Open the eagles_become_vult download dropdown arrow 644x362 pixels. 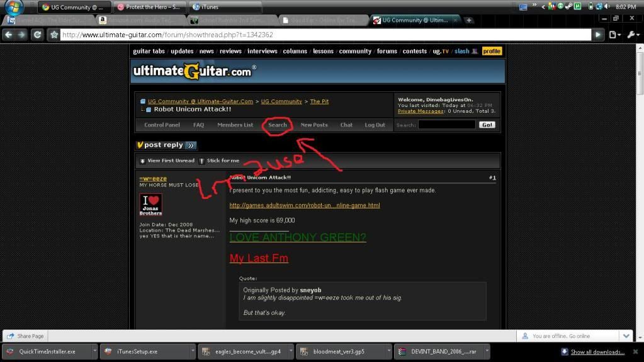pos(290,352)
